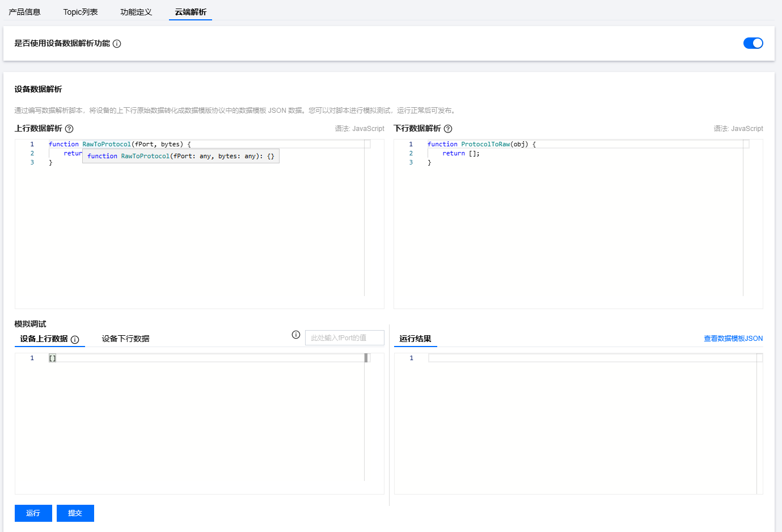Click info icon beside 设备上行数据 tab
The image size is (782, 532).
[75, 340]
